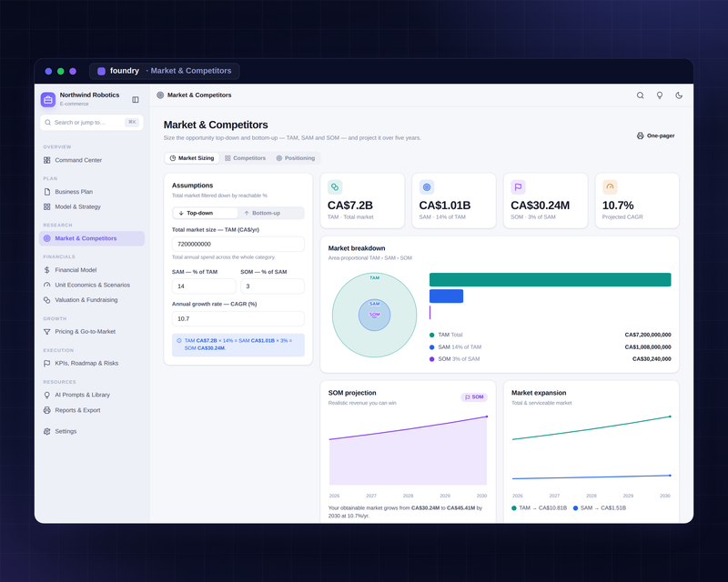Click the CA$1,008,000,000 SAM amount
The height and width of the screenshot is (582, 728).
[648, 347]
